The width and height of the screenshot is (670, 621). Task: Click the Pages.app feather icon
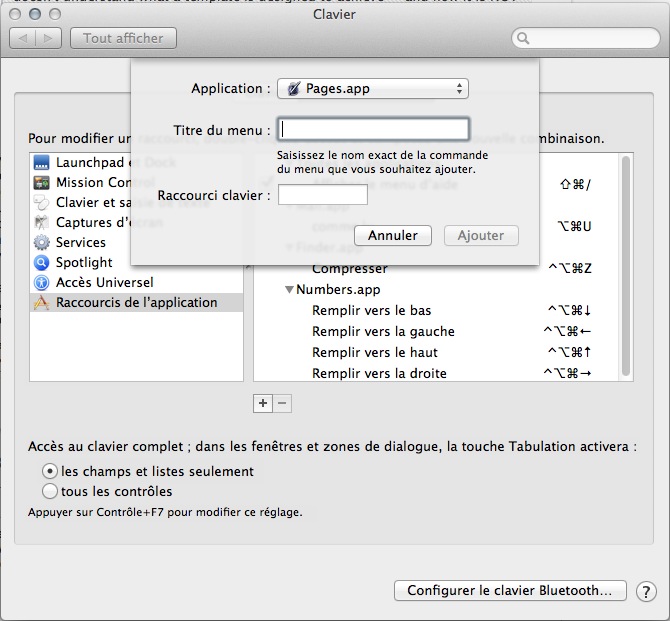tap(294, 88)
